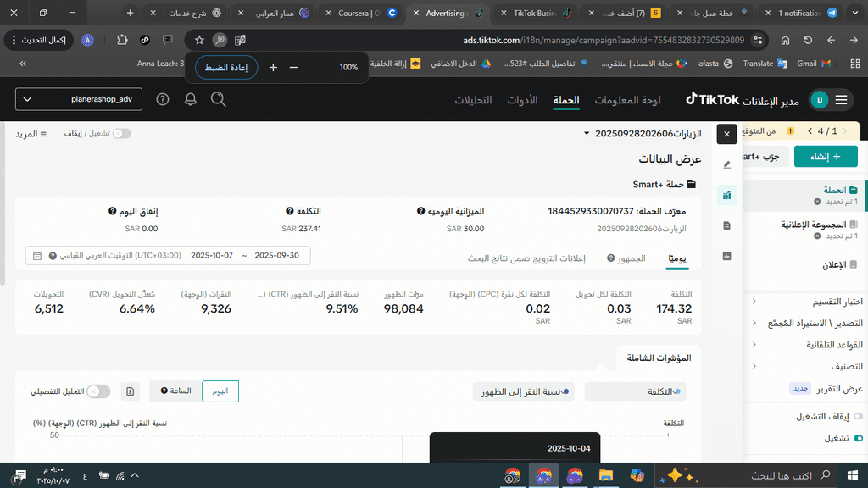The image size is (868, 488).
Task: Open campaign name الزيارات dropdown arrow
Action: [x=587, y=134]
